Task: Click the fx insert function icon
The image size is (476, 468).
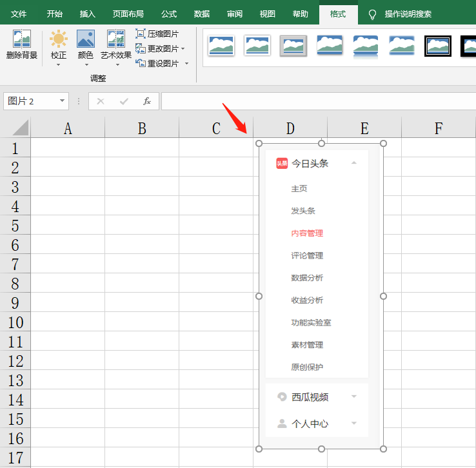Action: [147, 101]
